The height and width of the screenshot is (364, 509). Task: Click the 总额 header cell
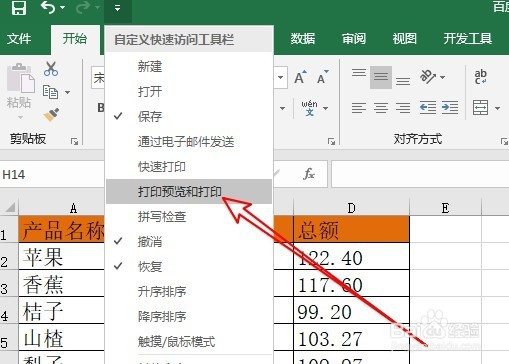coord(351,229)
